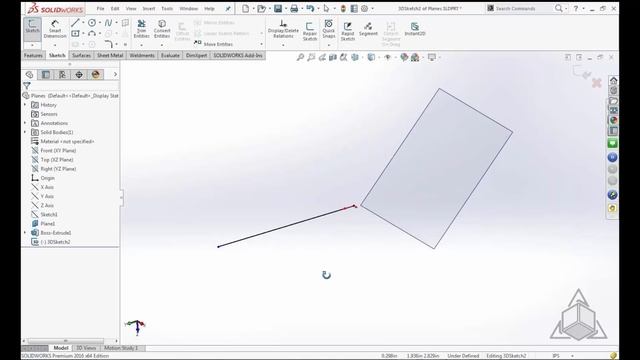Select the Corner Rectangle tool

click(x=76, y=33)
